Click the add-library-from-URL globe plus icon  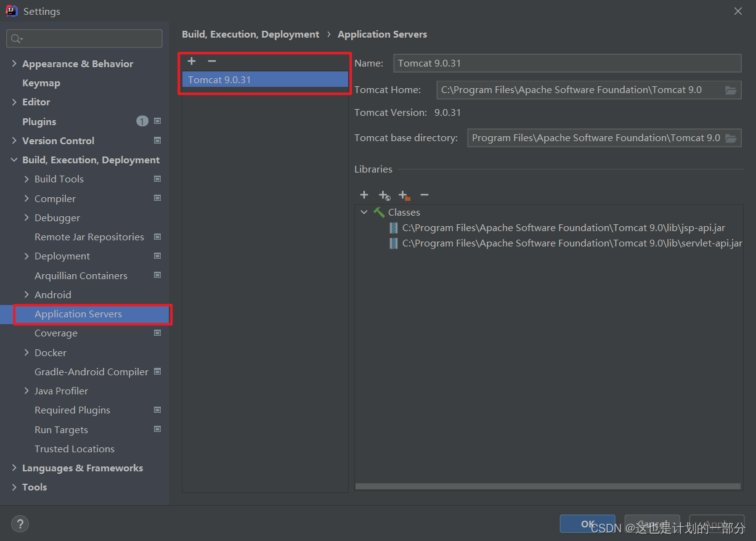[384, 195]
